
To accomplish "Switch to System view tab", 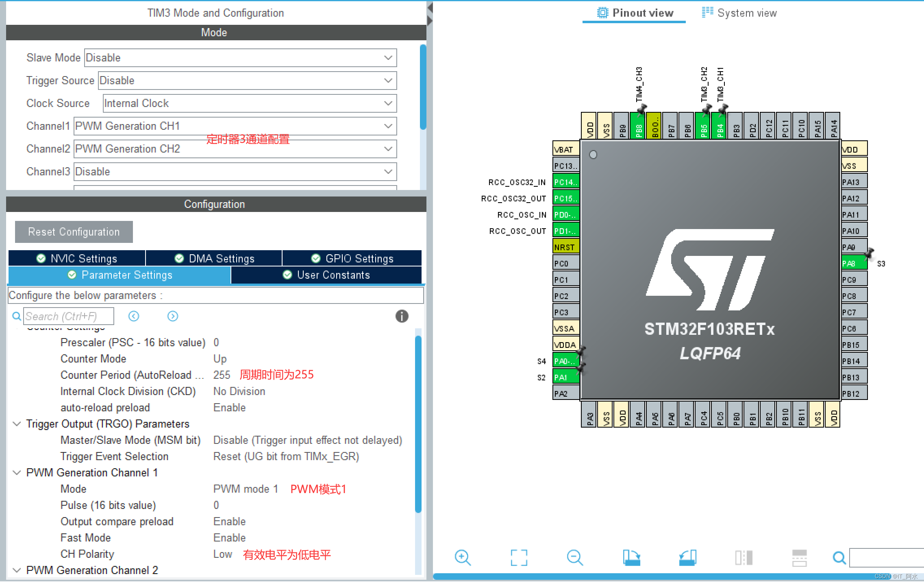I will [x=739, y=13].
